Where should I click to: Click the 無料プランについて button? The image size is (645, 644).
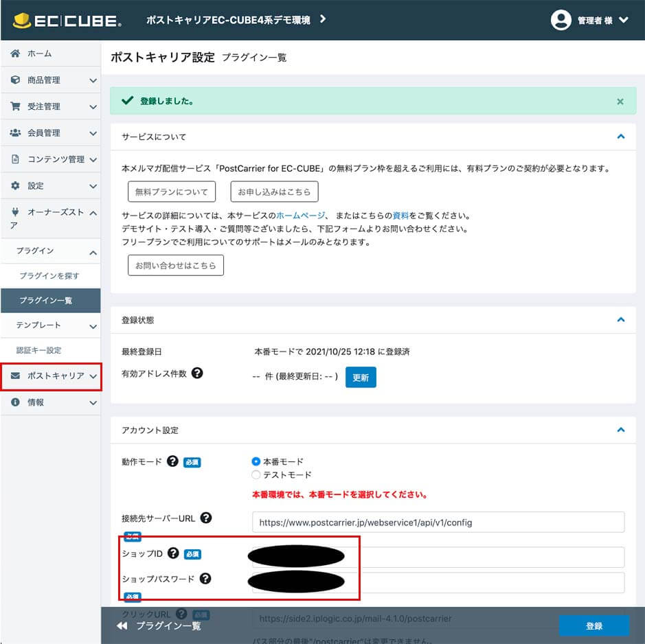pyautogui.click(x=172, y=192)
